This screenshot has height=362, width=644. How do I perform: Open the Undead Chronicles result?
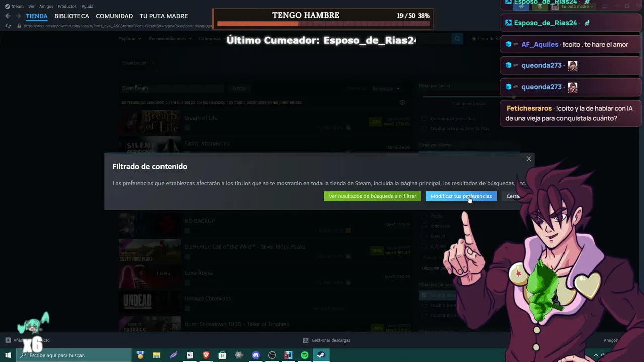[264, 302]
